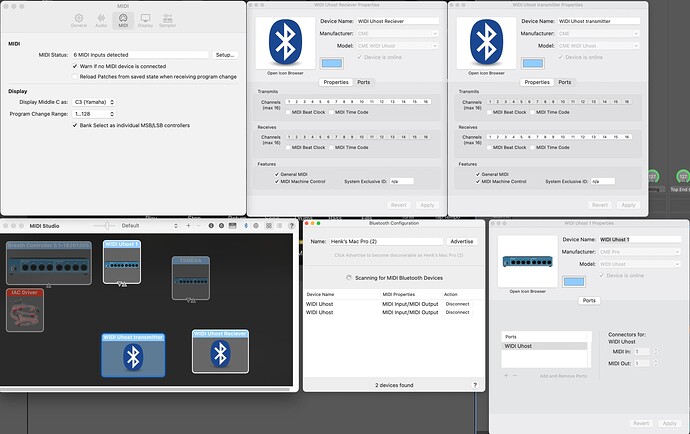
Task: Select the MIDI tab icon in preferences
Action: (x=123, y=20)
